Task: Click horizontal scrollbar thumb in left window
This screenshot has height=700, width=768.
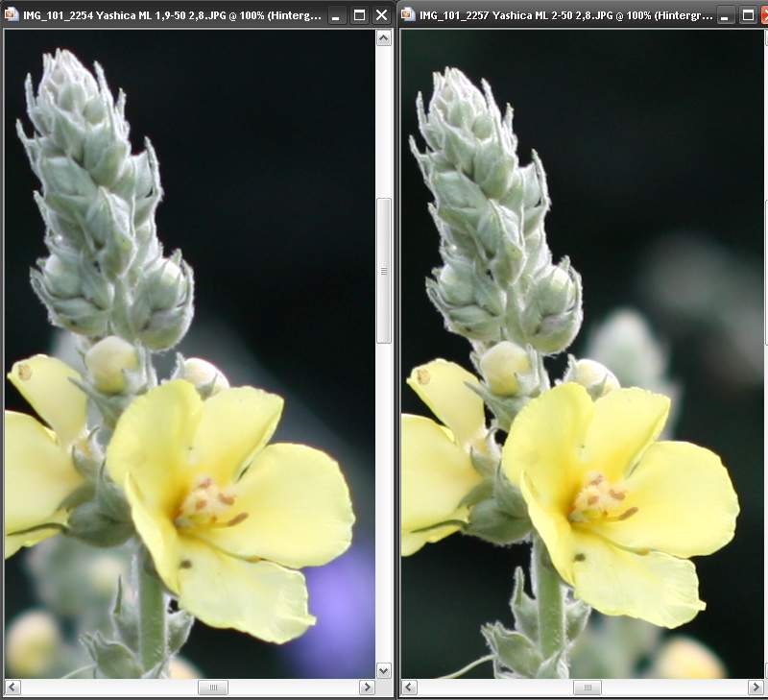Action: point(212,688)
